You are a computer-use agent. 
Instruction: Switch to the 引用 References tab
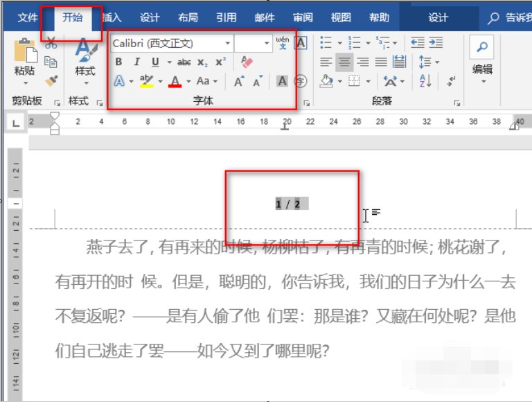click(226, 17)
